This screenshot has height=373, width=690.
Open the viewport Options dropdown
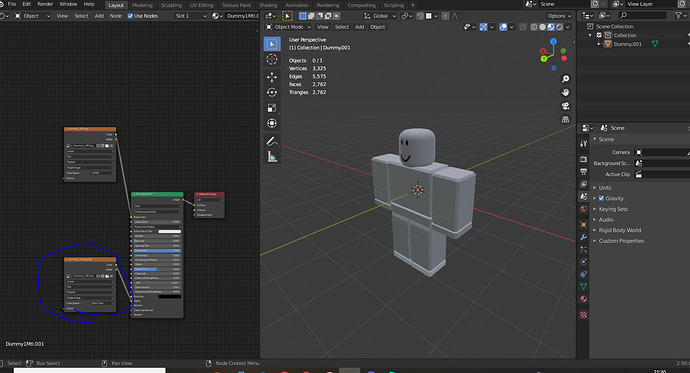(x=559, y=16)
